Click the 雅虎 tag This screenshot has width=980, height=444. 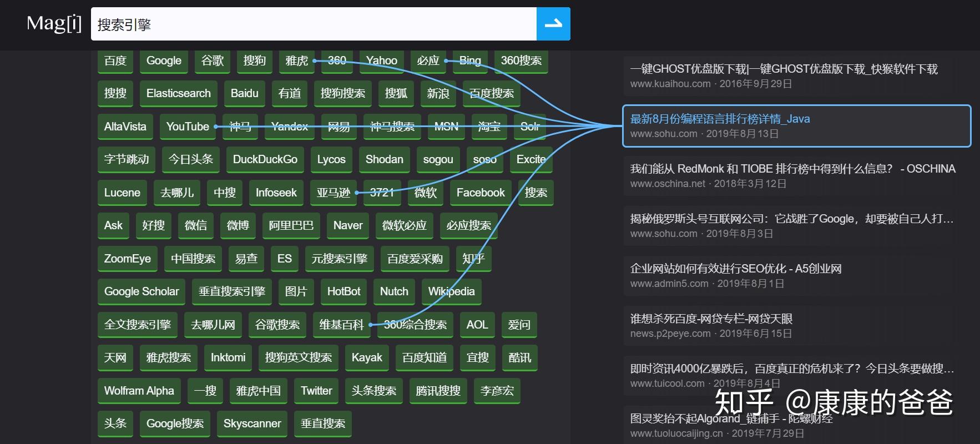click(x=297, y=61)
